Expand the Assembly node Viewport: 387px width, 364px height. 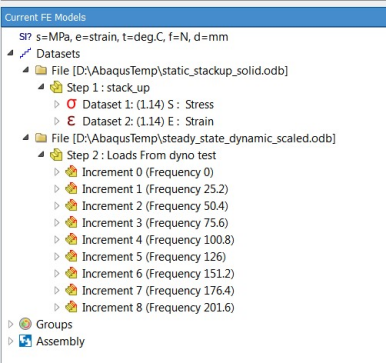(x=11, y=341)
